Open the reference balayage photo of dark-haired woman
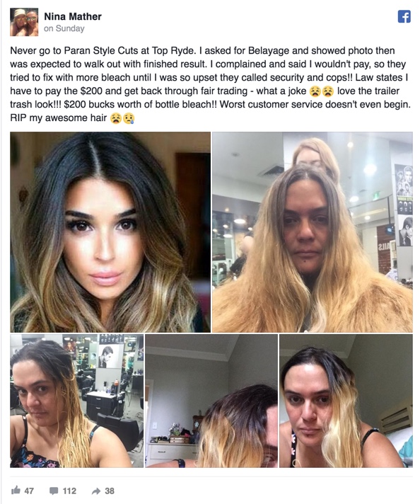This screenshot has height=504, width=420. pyautogui.click(x=110, y=232)
